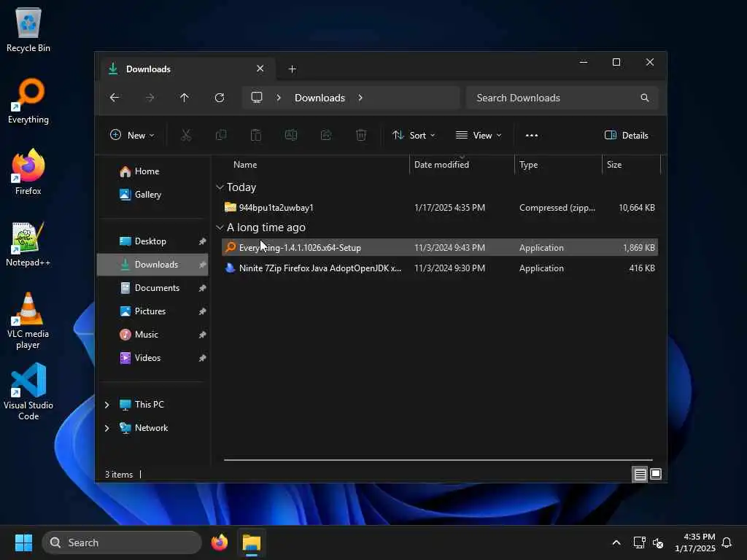Collapse the A long time ago group
This screenshot has width=747, height=560.
click(220, 227)
